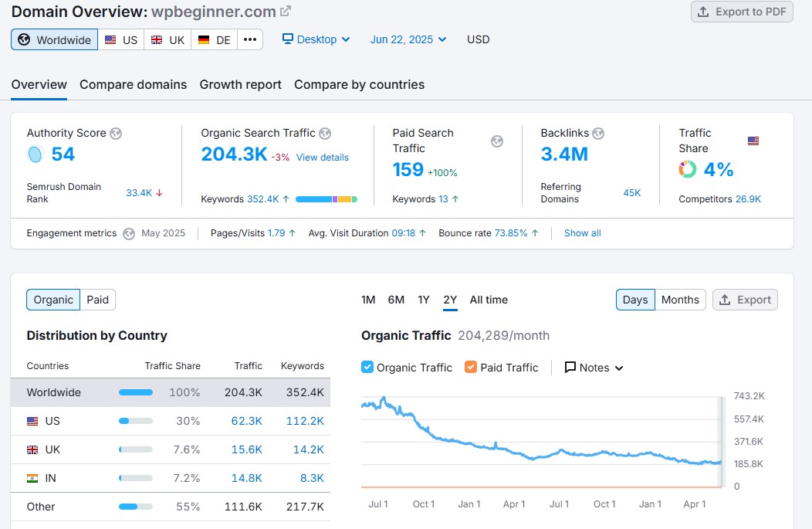Click IN keywords value 8.3K
This screenshot has height=529, width=812.
pyautogui.click(x=313, y=478)
